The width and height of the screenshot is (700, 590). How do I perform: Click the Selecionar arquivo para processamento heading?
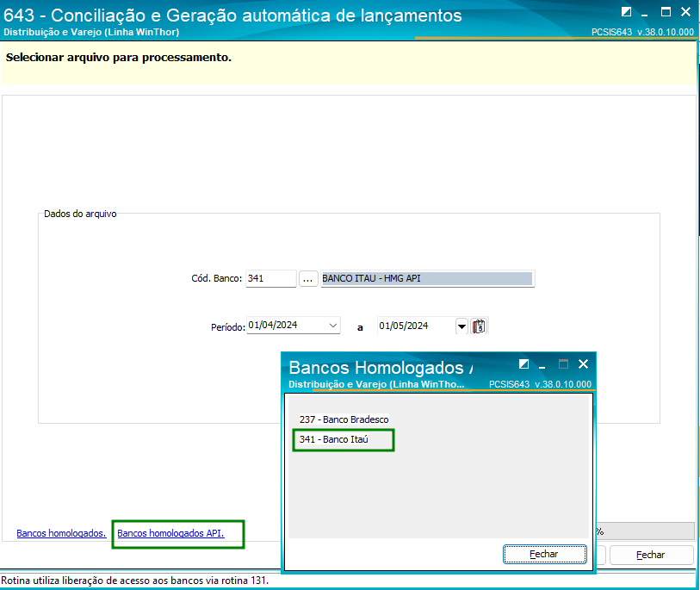[119, 58]
